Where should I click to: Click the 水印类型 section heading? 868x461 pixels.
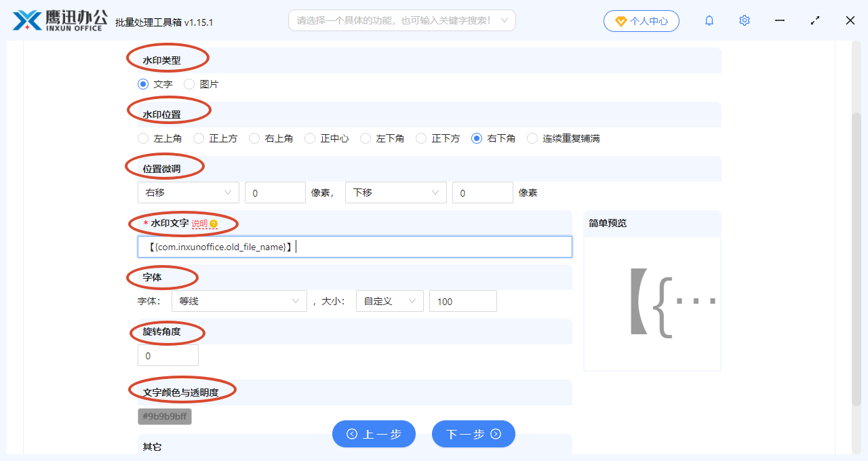(162, 60)
